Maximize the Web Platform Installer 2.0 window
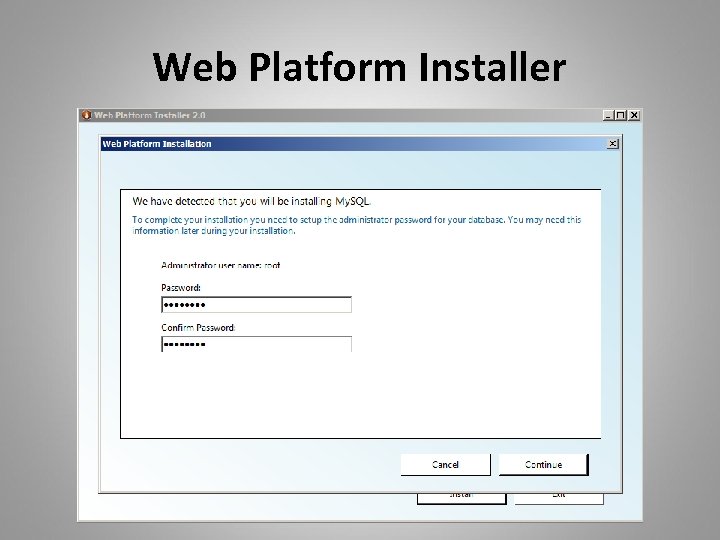The image size is (720, 540). tap(620, 115)
